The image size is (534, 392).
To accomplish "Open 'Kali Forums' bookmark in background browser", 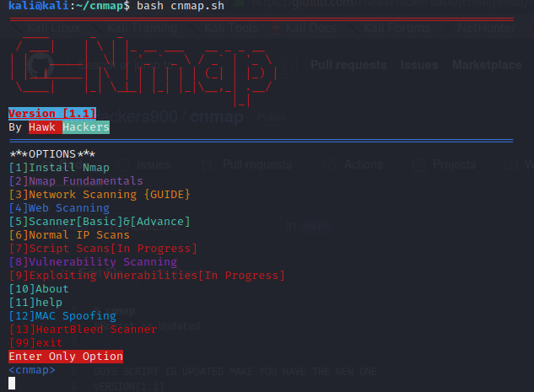I will [x=396, y=28].
